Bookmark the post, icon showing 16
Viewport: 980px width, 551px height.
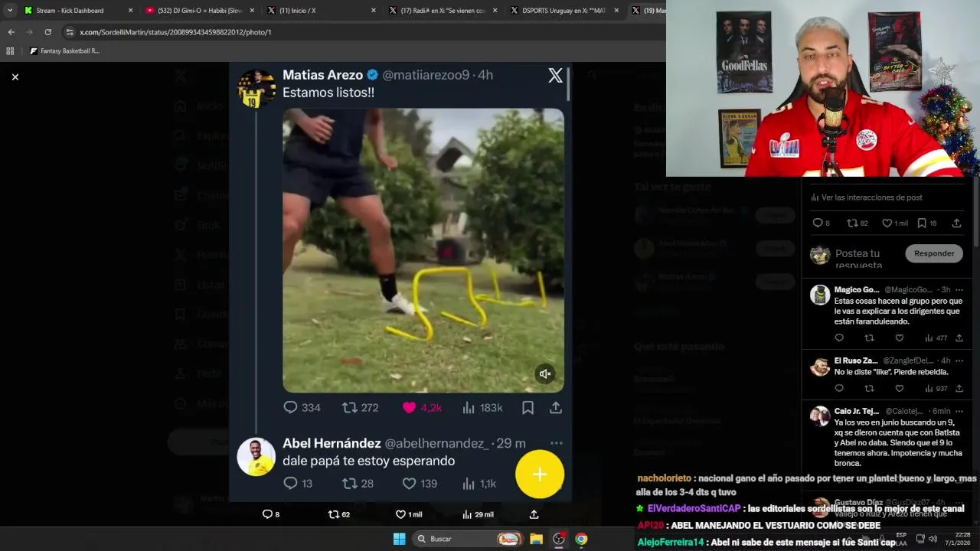point(927,223)
